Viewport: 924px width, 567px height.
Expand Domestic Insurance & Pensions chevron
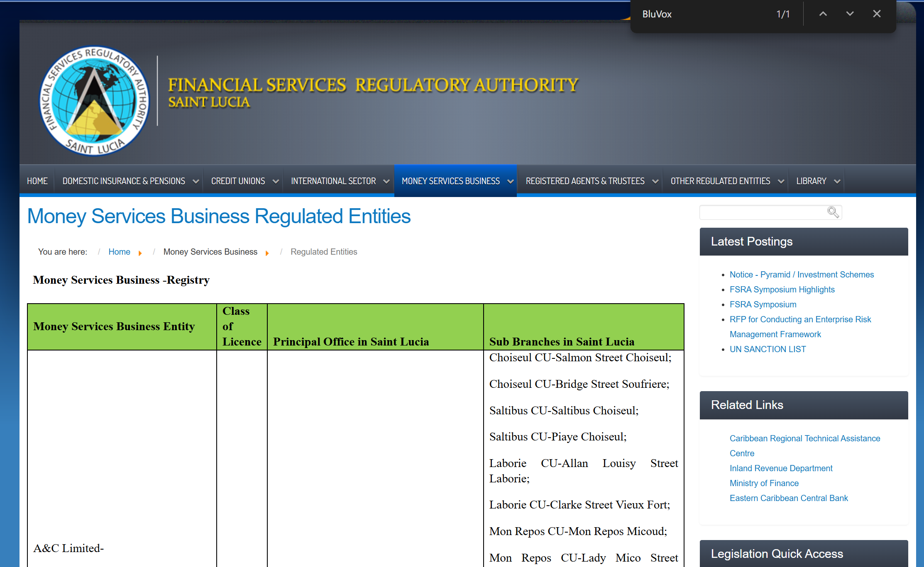[x=196, y=182]
